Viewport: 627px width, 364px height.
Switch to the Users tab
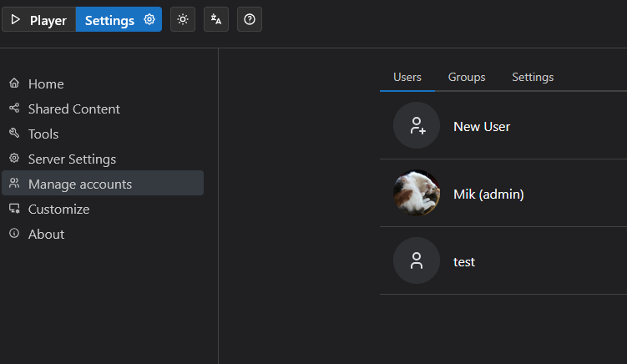(407, 77)
